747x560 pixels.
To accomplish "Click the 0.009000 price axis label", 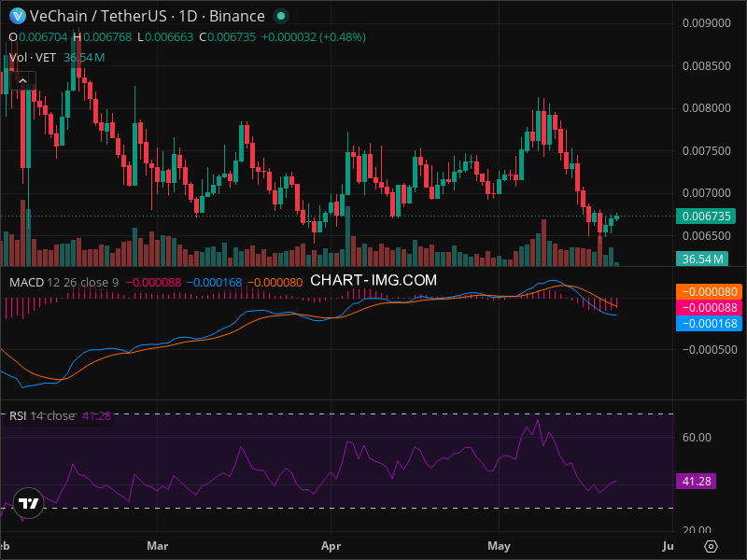I will click(x=706, y=23).
